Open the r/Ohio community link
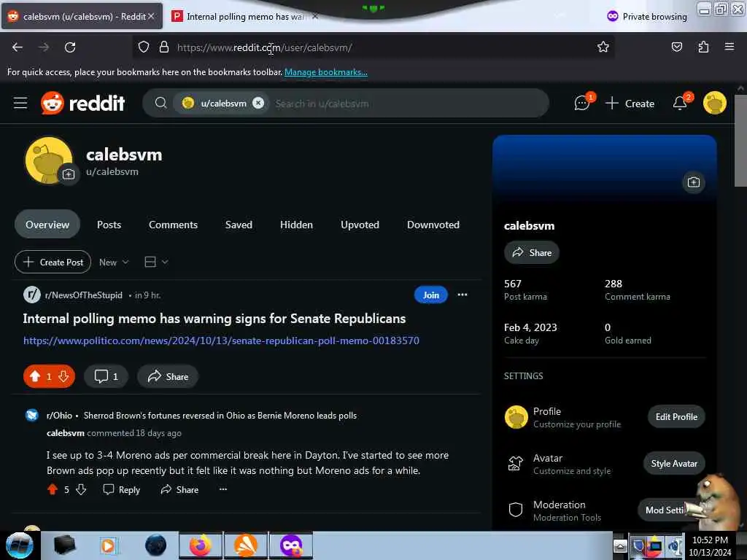 [59, 415]
